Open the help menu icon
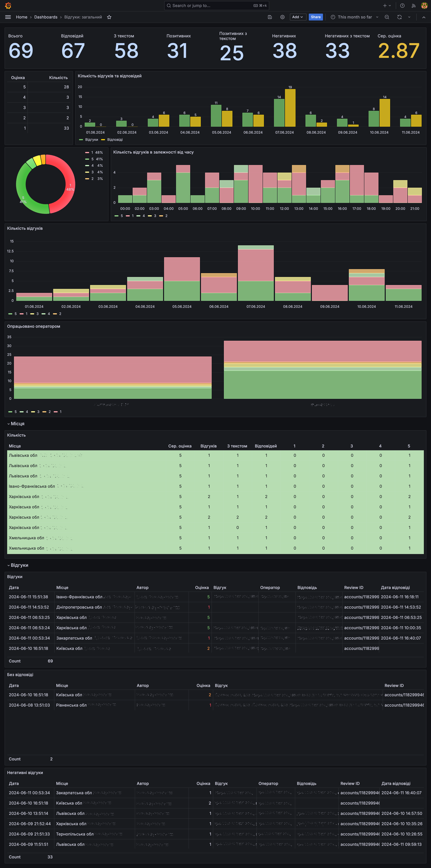 click(402, 6)
